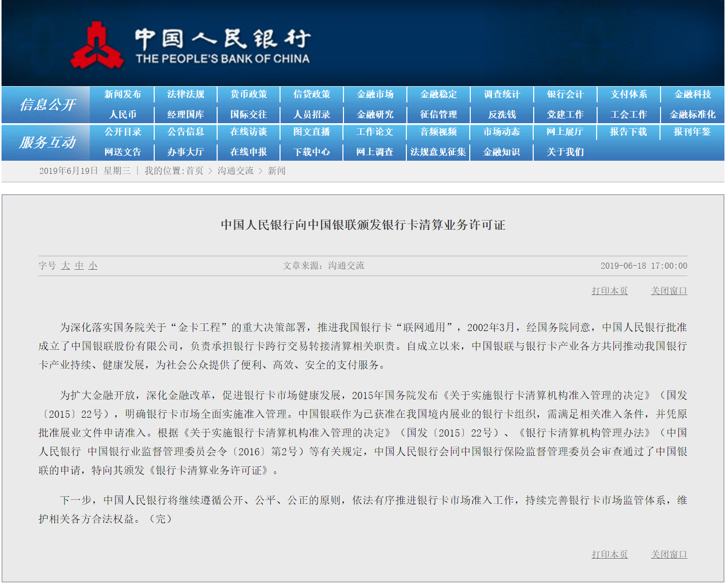728x584 pixels.
Task: Open 货币政策 navigation item
Action: tap(249, 94)
